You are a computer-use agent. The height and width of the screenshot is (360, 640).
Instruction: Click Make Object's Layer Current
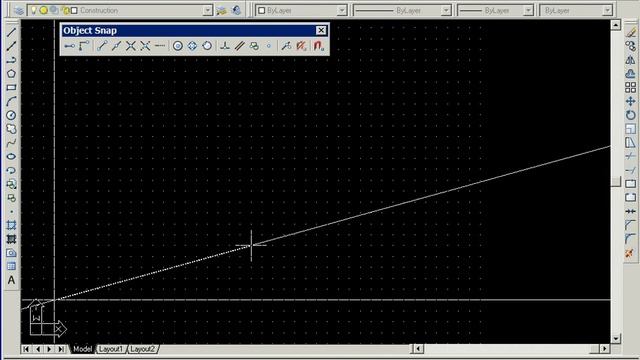point(221,11)
